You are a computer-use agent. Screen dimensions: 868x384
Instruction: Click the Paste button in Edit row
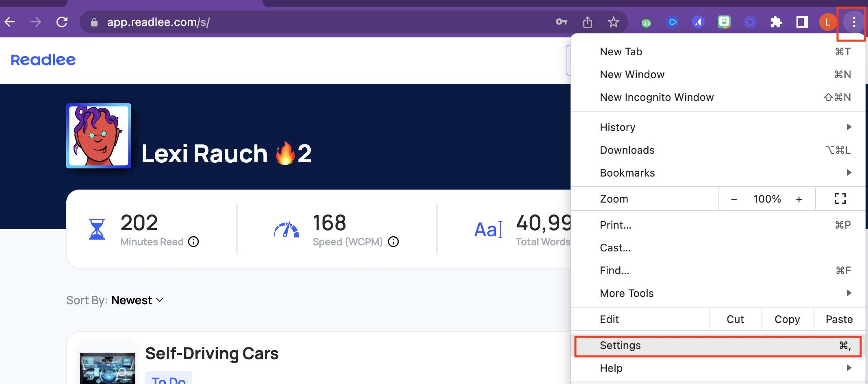click(x=840, y=319)
